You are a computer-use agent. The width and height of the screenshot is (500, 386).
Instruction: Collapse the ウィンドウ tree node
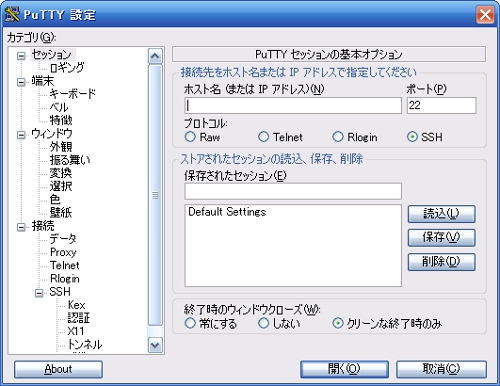tap(21, 135)
